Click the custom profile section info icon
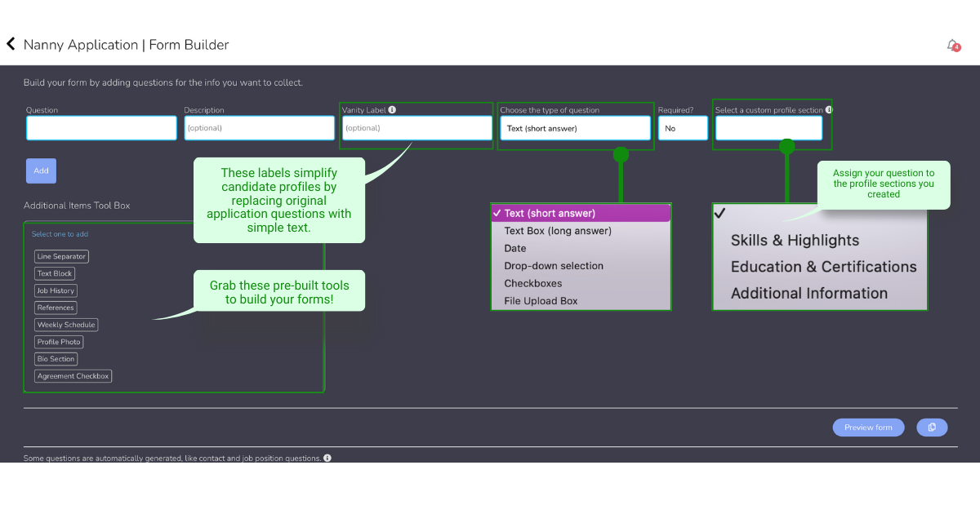Viewport: 980px width, 514px height. 828,110
